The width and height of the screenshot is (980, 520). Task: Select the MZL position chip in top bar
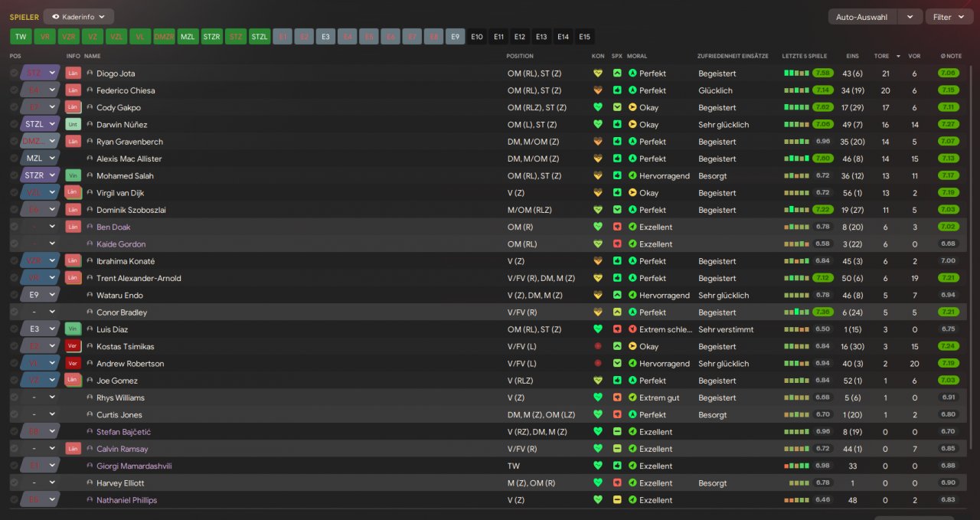tap(188, 36)
